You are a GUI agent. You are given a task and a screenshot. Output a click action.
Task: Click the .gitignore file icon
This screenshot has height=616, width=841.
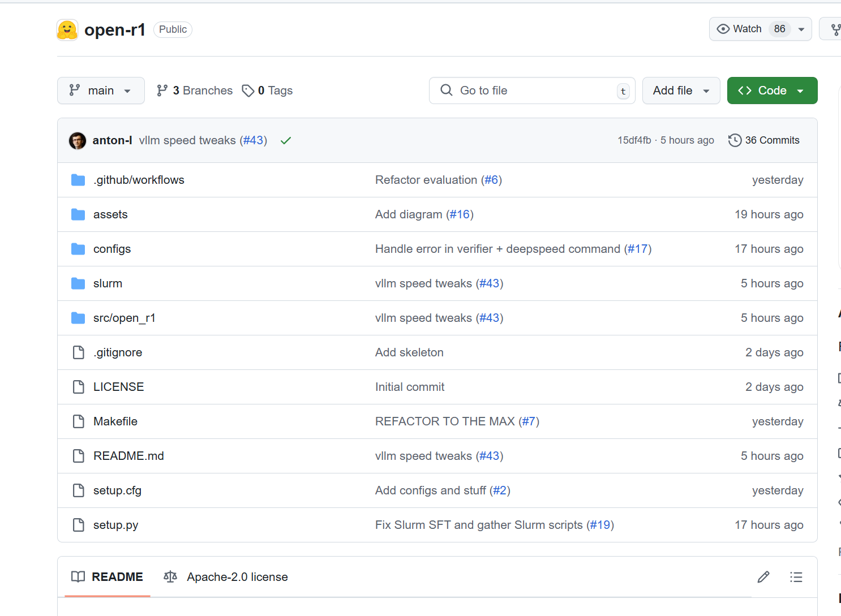pos(79,352)
